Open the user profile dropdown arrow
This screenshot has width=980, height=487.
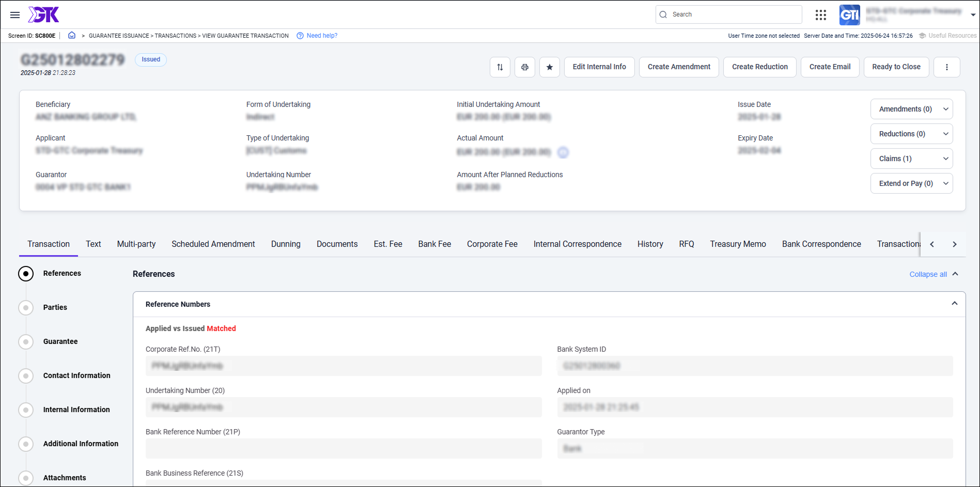coord(973,15)
